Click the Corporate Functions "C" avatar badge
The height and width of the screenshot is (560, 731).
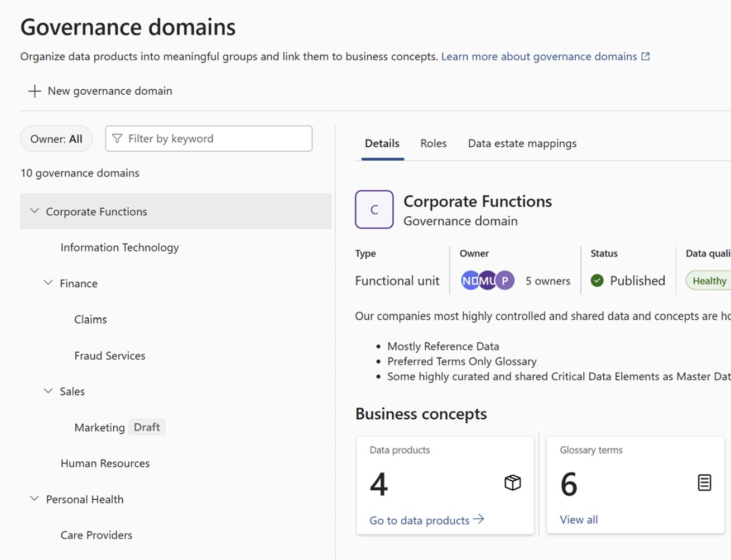pos(374,209)
